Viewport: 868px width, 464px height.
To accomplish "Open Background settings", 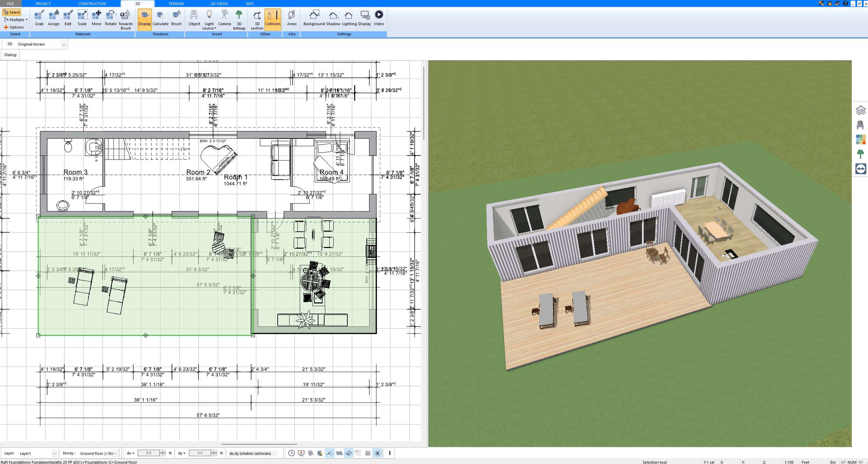I will click(x=314, y=18).
